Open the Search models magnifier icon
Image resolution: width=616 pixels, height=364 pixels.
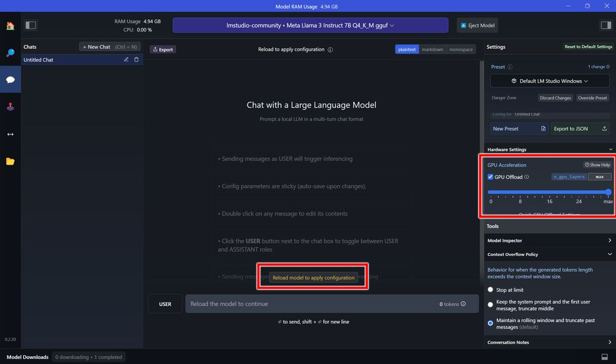pyautogui.click(x=10, y=52)
